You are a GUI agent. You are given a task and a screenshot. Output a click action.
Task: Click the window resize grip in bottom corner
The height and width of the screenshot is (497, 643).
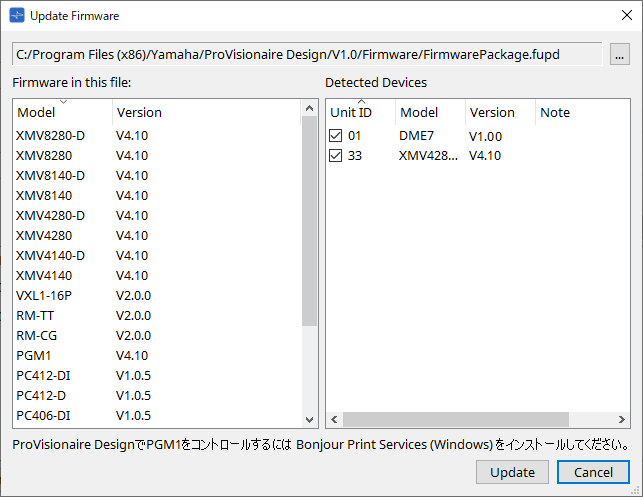[x=636, y=490]
